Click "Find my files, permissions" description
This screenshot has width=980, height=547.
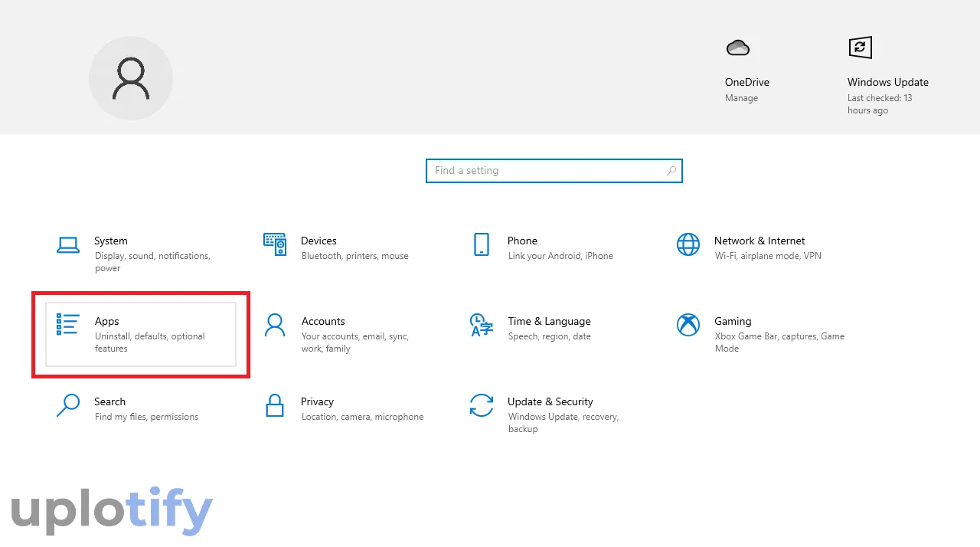pyautogui.click(x=146, y=417)
